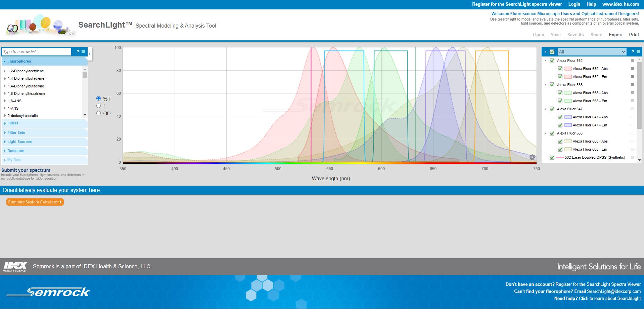Open options menu for Alexa Fluor 532 - Em
This screenshot has width=644, height=309.
pos(633,77)
